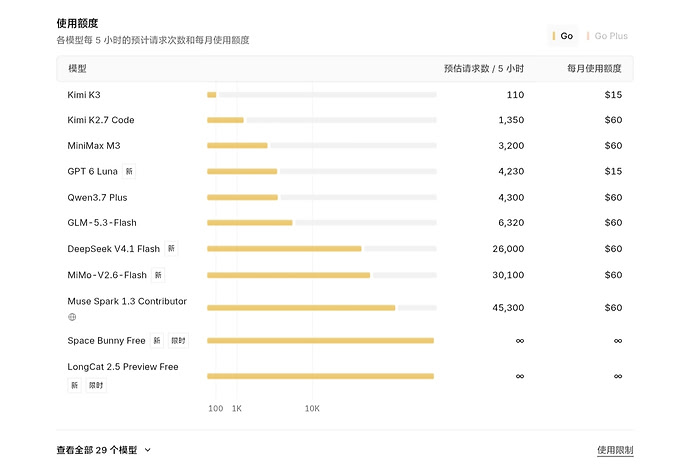The width and height of the screenshot is (690, 476).
Task: Click the 限时 badge under LongCat 2.5 Preview Free
Action: [x=96, y=385]
